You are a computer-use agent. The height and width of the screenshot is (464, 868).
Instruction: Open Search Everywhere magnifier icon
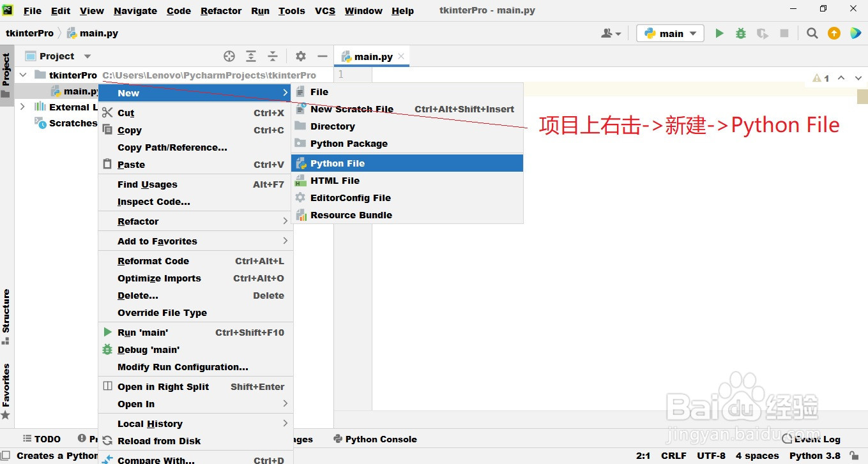pos(812,33)
